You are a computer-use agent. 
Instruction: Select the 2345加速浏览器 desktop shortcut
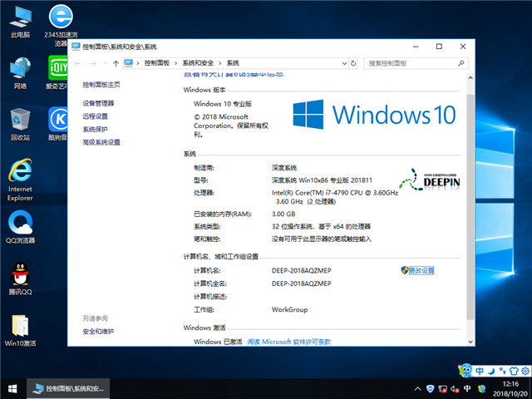coord(61,25)
